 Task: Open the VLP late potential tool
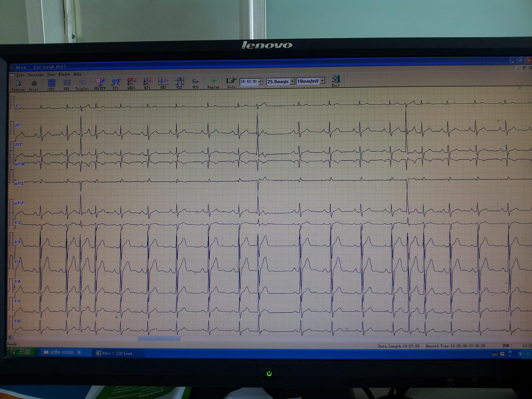click(179, 83)
